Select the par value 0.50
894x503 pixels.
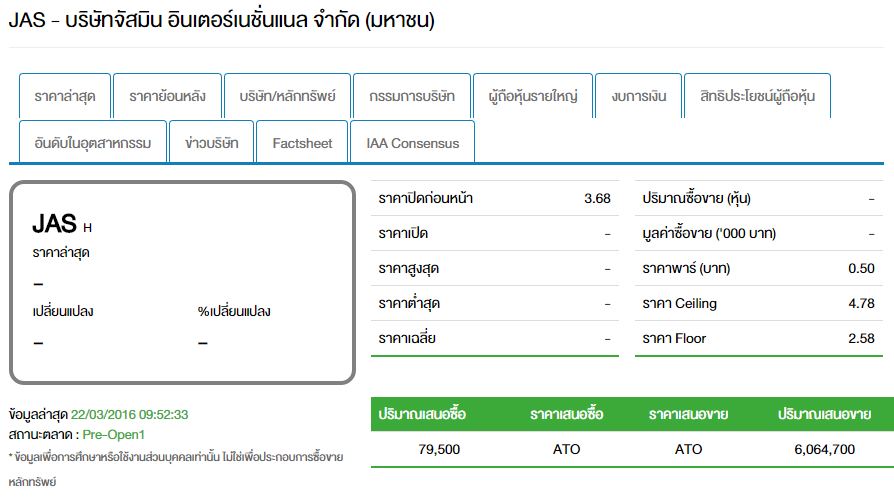click(x=861, y=269)
